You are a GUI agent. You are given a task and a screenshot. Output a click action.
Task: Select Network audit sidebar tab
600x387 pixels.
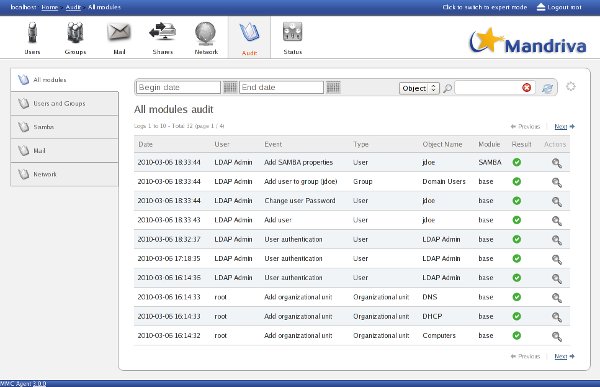(64, 175)
